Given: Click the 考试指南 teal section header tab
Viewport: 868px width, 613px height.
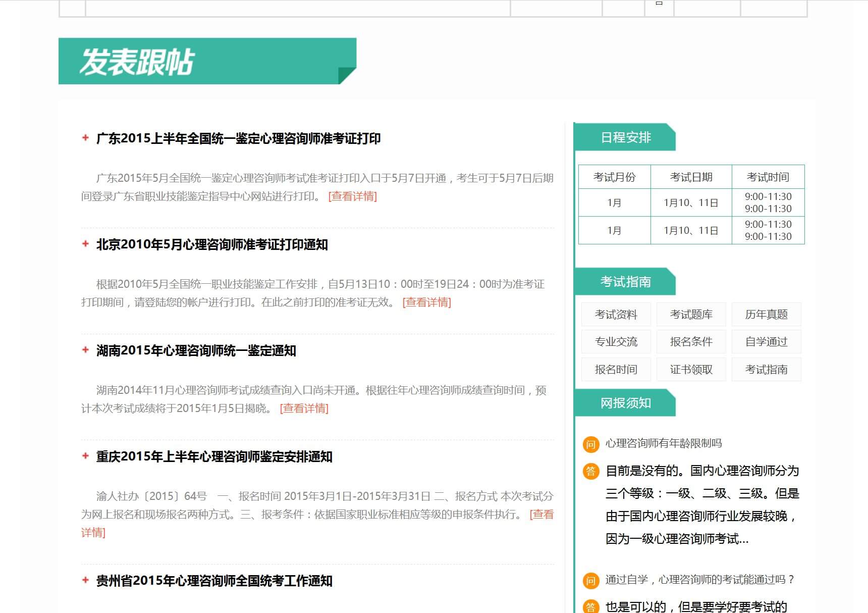Looking at the screenshot, I should tap(625, 282).
